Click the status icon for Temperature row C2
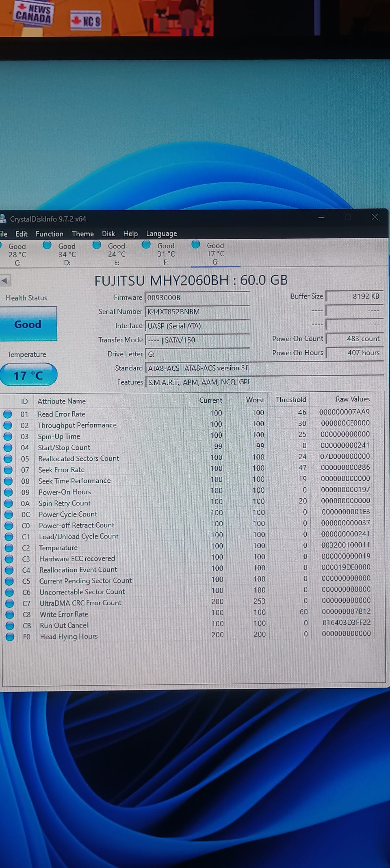 pyautogui.click(x=9, y=548)
